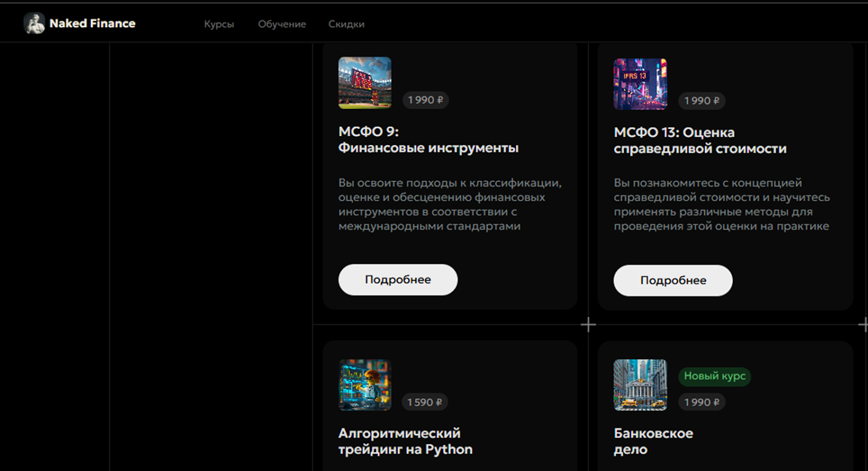This screenshot has width=868, height=471.
Task: Click the Naked Finance logo icon
Action: [34, 23]
